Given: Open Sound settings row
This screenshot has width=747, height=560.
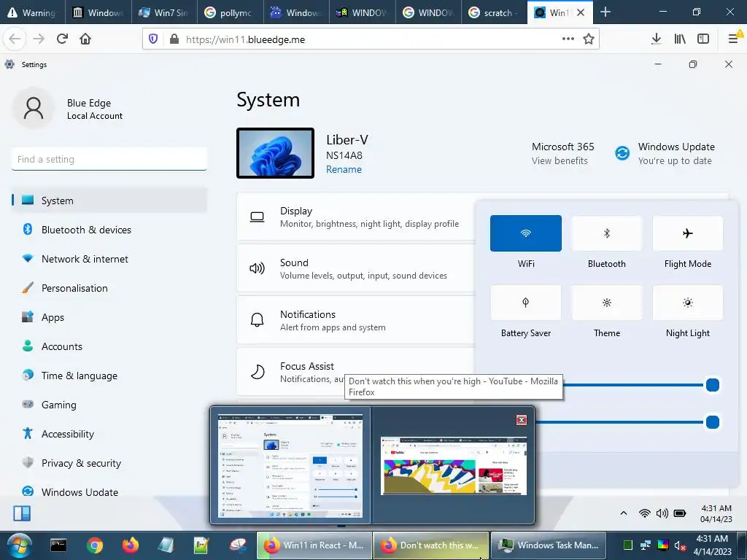Looking at the screenshot, I should point(356,268).
